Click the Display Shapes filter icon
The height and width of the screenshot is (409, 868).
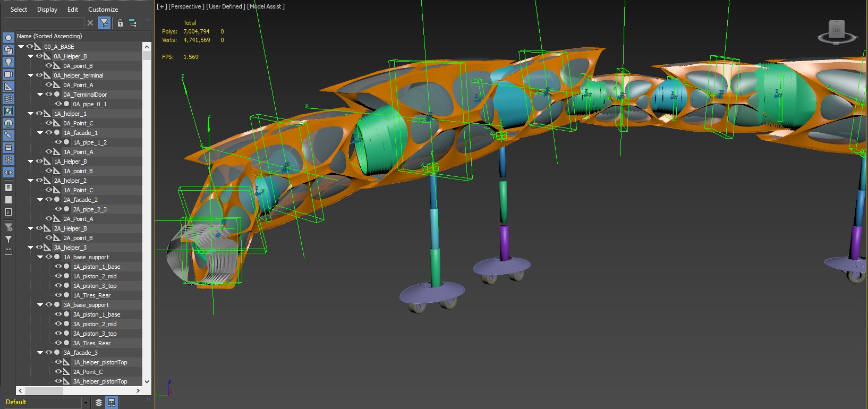click(8, 50)
